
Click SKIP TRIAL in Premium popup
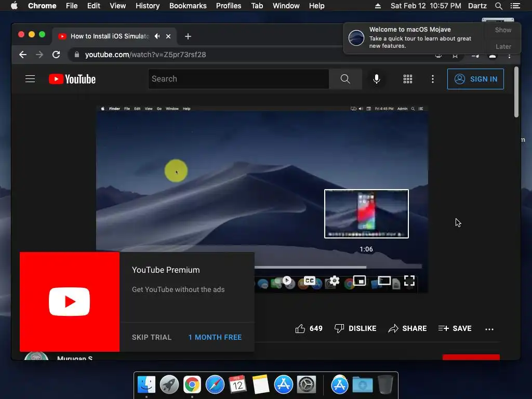tap(152, 337)
